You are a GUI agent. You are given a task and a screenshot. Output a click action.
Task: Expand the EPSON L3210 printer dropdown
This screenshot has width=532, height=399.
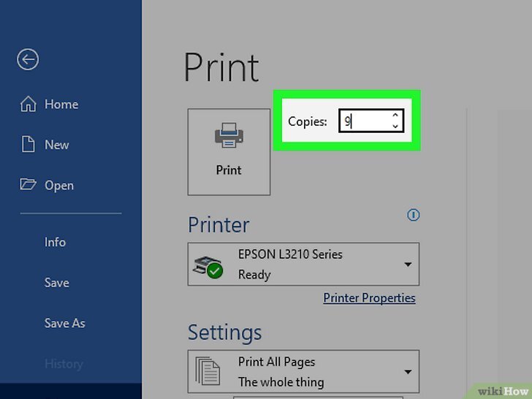click(408, 265)
